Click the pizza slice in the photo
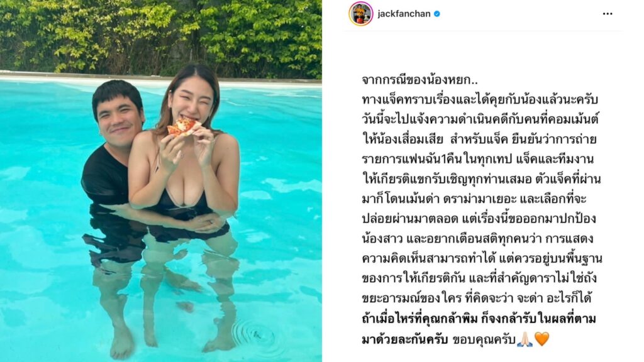The image size is (644, 362). coord(184,126)
